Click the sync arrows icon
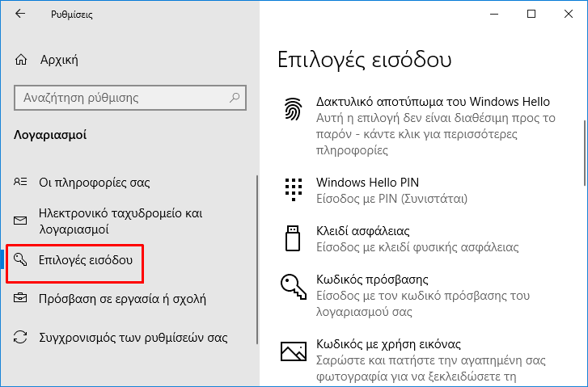588x387 pixels. (20, 337)
